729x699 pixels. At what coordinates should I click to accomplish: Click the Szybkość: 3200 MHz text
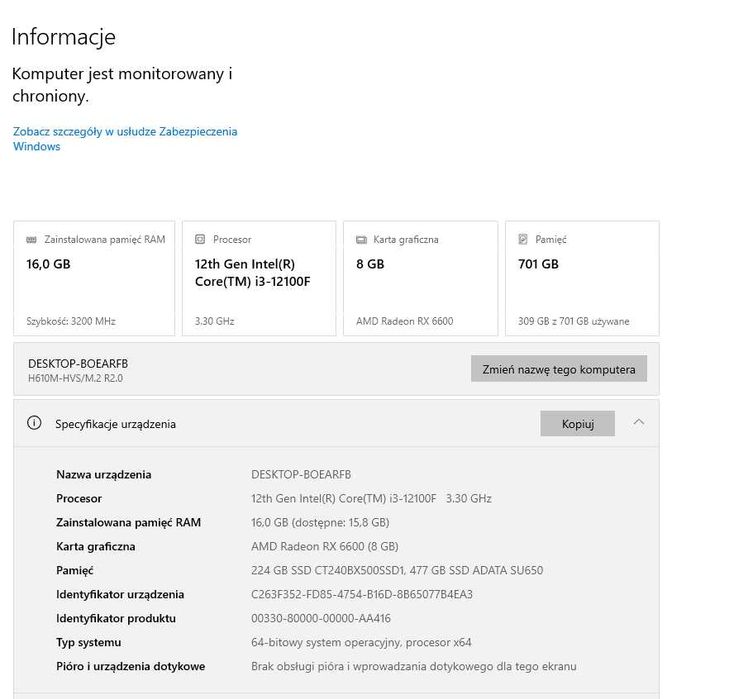tap(71, 321)
